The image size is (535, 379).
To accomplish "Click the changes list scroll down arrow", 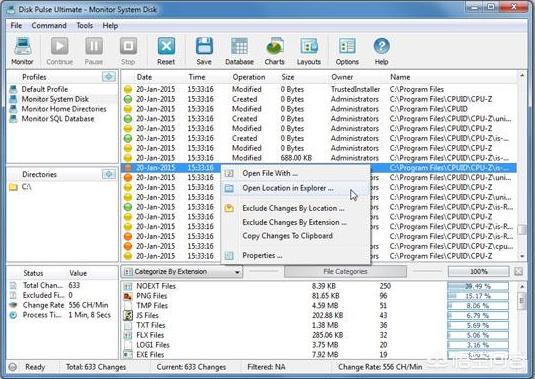I will [522, 256].
